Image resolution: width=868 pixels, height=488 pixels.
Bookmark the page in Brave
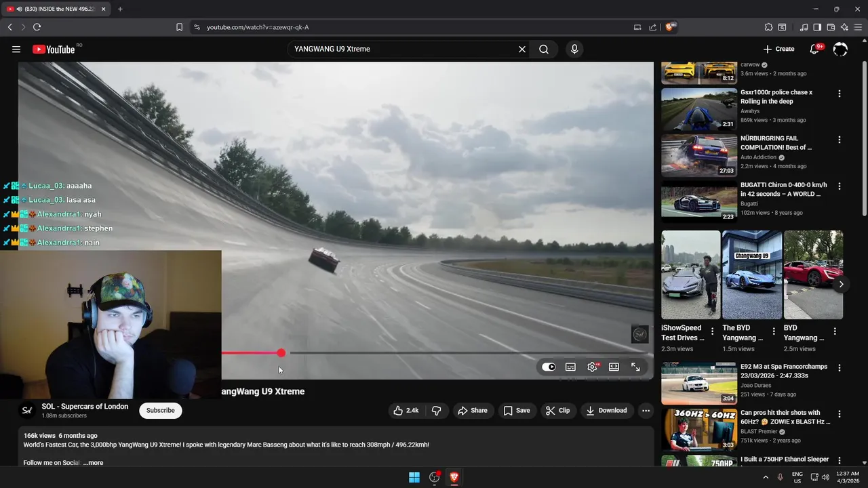coord(179,27)
